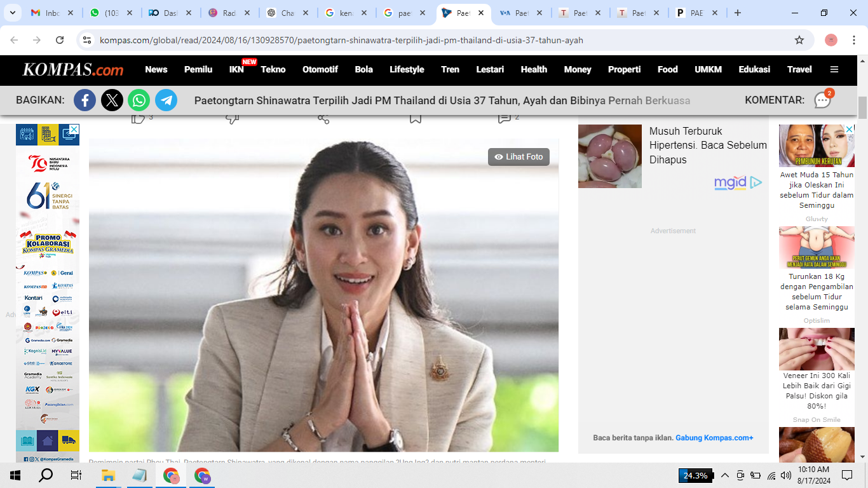Viewport: 868px width, 488px height.
Task: Open the Lestari section
Action: pyautogui.click(x=490, y=69)
